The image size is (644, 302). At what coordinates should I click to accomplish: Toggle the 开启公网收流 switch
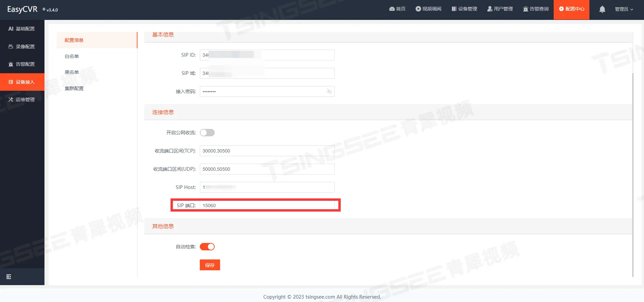(x=207, y=133)
